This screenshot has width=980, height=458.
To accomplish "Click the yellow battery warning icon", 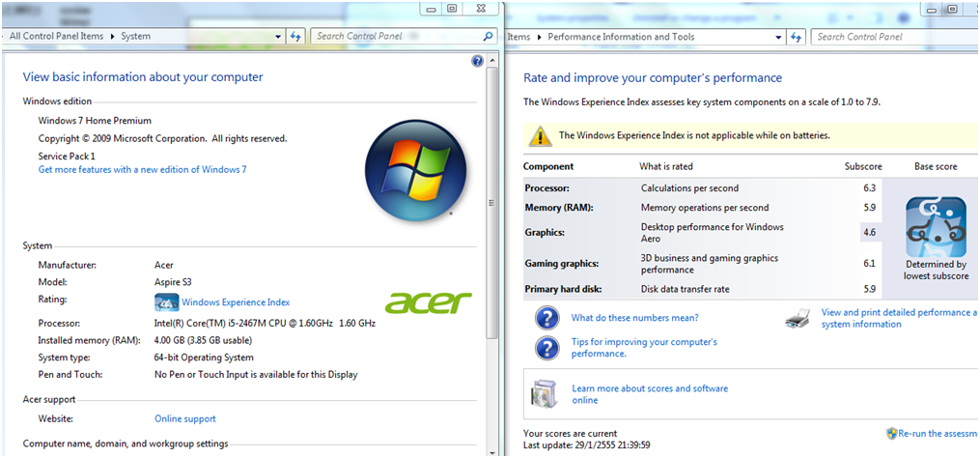I will (540, 136).
